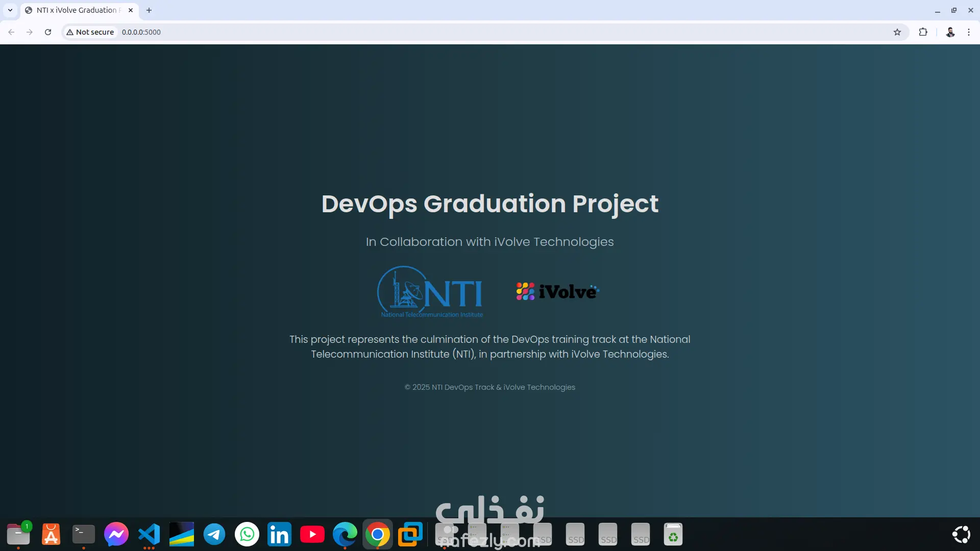
Task: Minimize the Chrome window
Action: (x=938, y=10)
